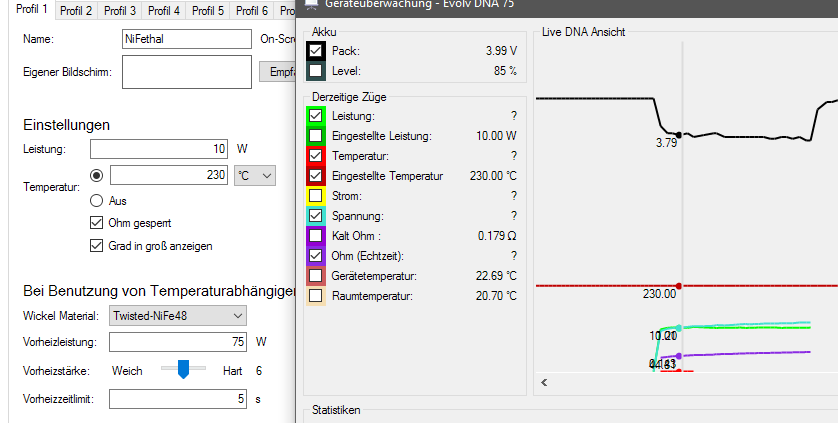Switch to the Profil 3 tab
838x423 pixels.
[x=121, y=11]
